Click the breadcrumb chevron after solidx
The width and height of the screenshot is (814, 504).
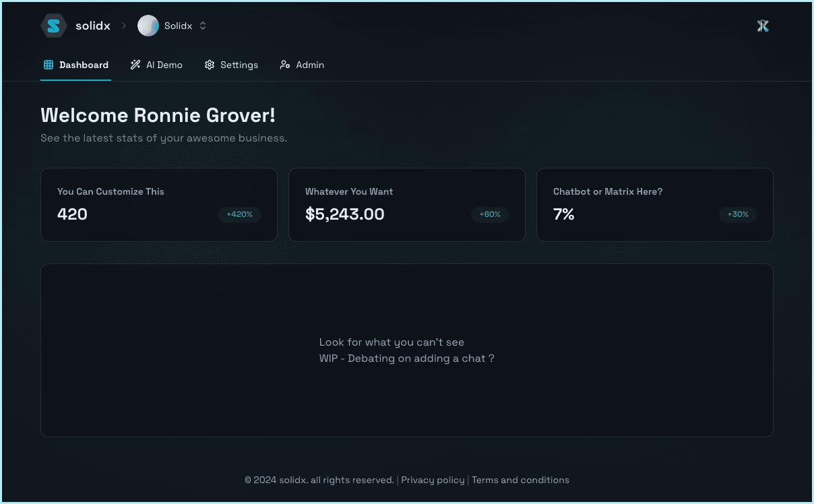[124, 26]
